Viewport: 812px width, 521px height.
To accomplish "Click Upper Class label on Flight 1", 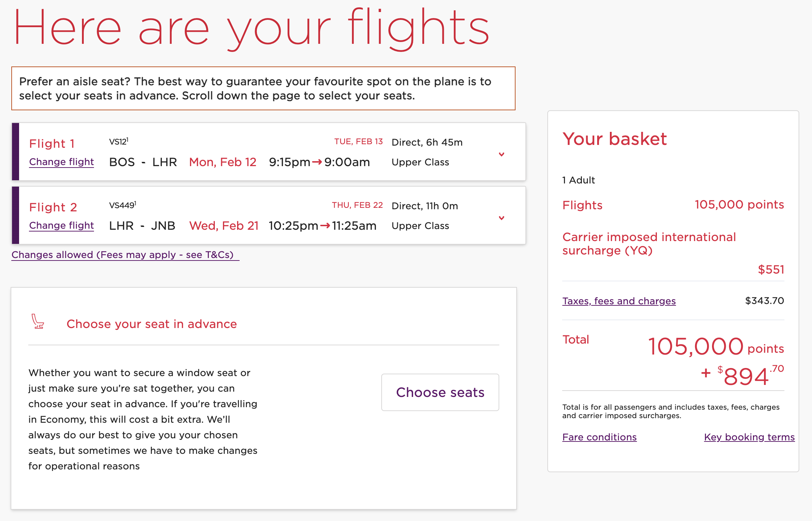I will [420, 162].
